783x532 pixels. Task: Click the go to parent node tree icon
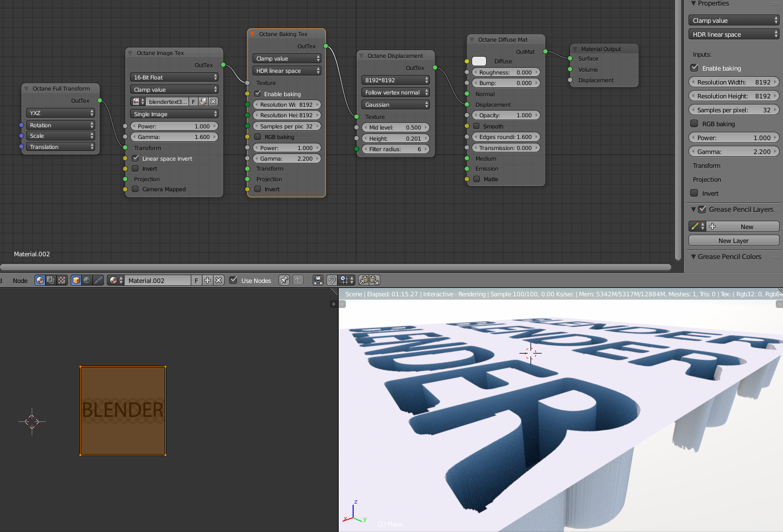tap(298, 280)
